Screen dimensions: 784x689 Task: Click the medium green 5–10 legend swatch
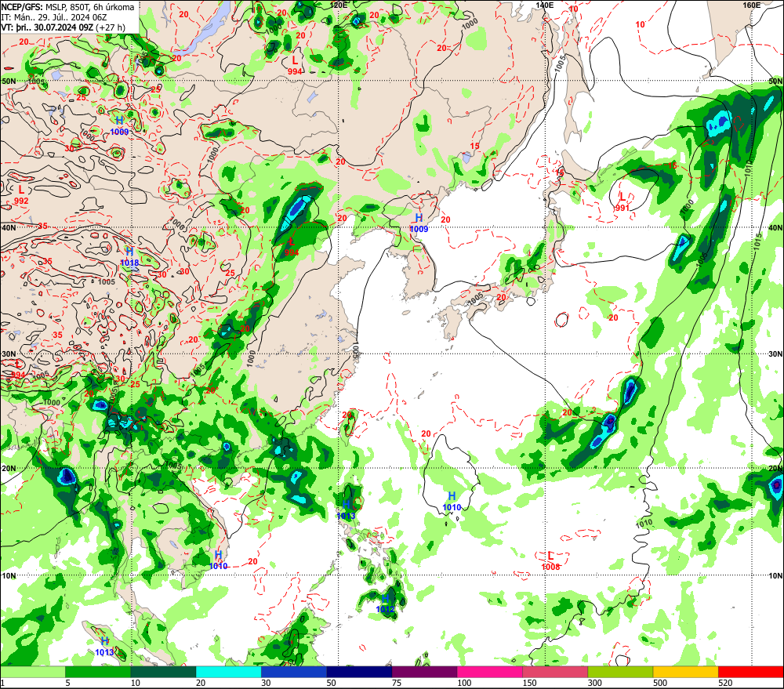pos(98,672)
